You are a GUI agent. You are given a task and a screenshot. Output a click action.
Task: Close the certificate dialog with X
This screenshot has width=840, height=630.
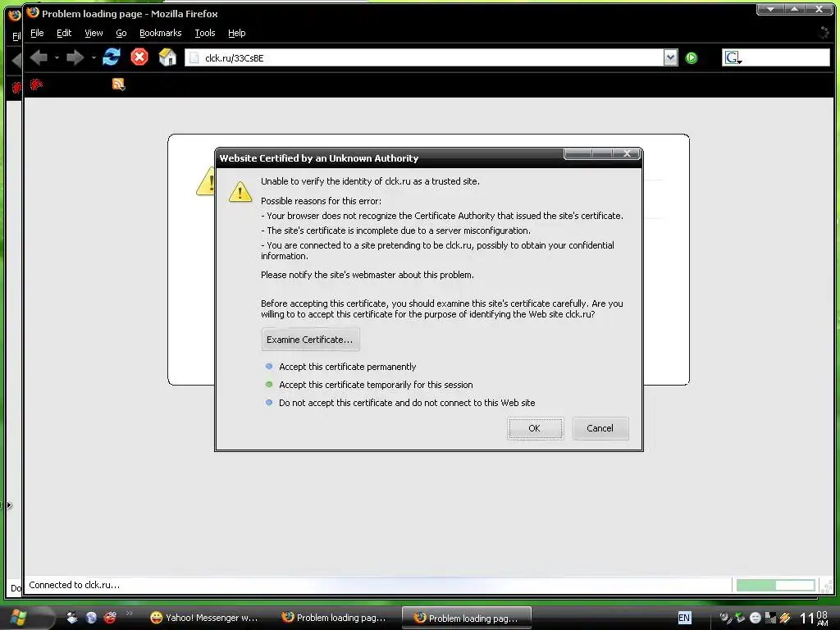627,153
